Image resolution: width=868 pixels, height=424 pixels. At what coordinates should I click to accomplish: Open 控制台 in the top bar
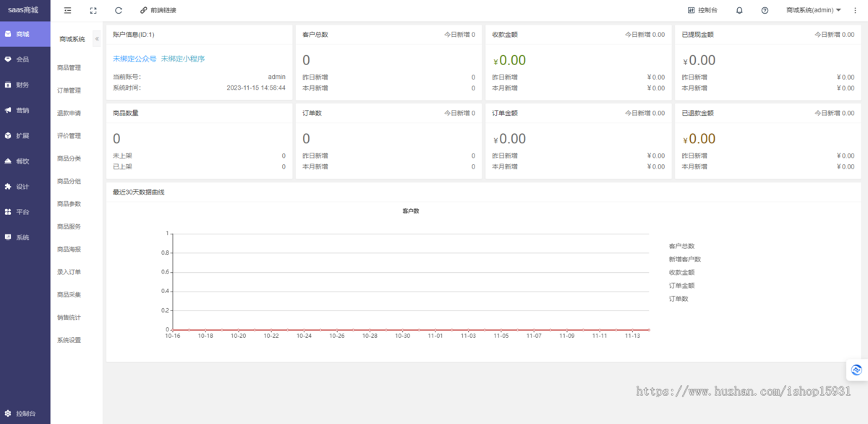tap(702, 11)
